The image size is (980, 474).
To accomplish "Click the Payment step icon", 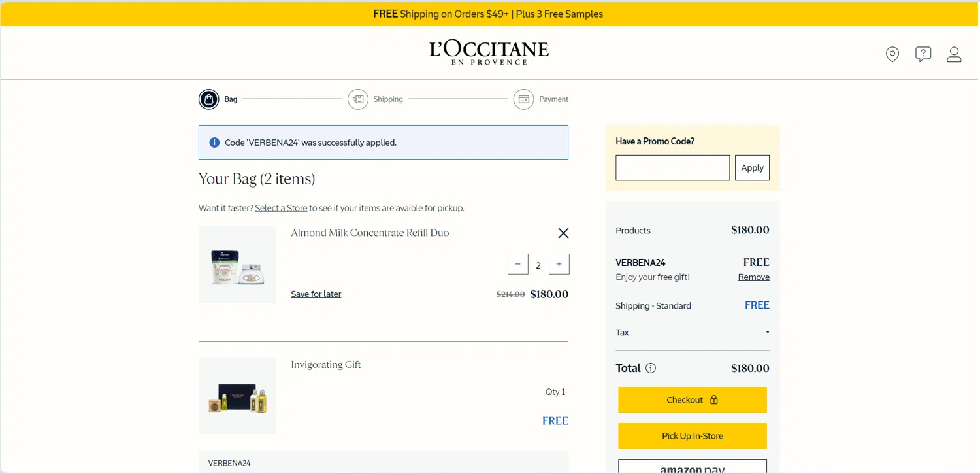I will 524,99.
